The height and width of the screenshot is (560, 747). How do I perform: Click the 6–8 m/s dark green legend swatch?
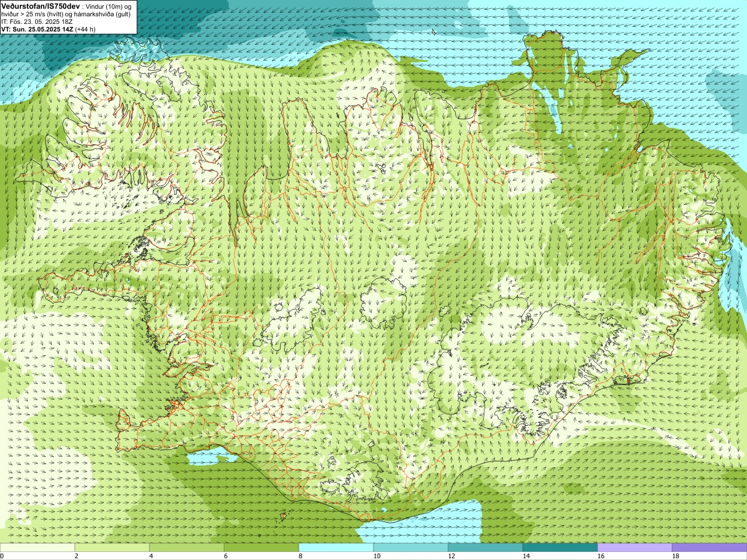261,548
